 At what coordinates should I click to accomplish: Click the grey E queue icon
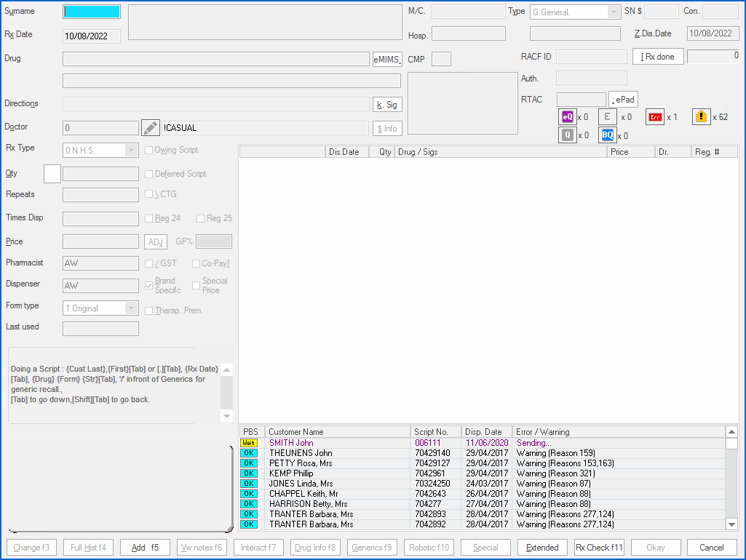[607, 116]
